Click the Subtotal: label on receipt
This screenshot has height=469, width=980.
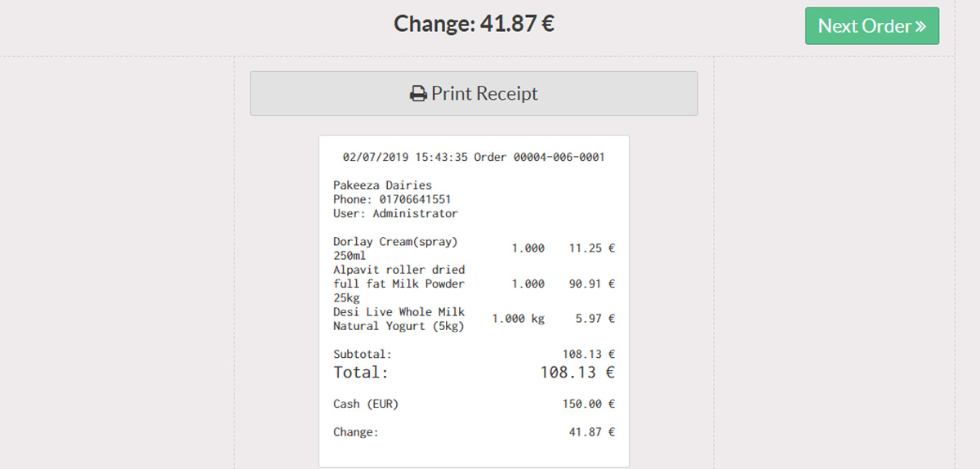[x=363, y=355]
